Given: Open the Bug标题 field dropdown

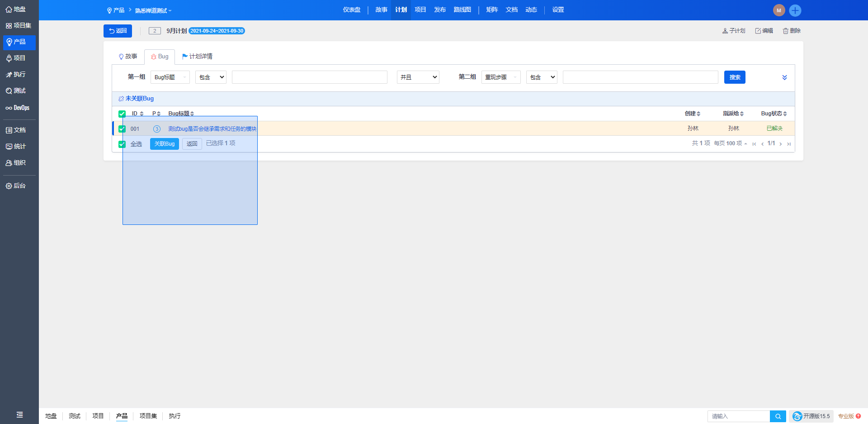Looking at the screenshot, I should tap(170, 77).
